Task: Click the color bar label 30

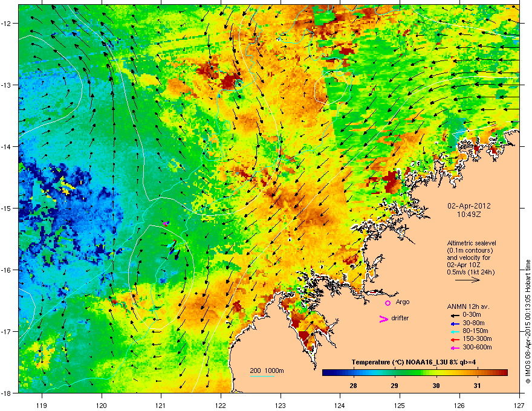Action: tap(436, 386)
